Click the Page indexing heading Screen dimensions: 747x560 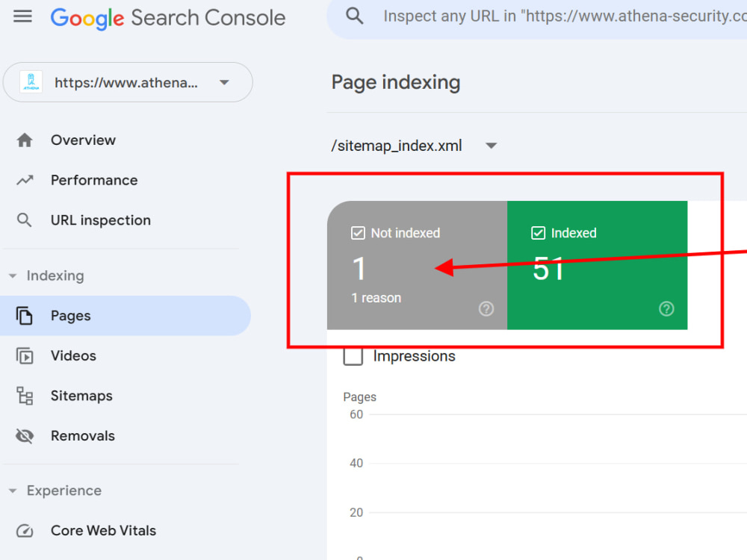point(395,82)
